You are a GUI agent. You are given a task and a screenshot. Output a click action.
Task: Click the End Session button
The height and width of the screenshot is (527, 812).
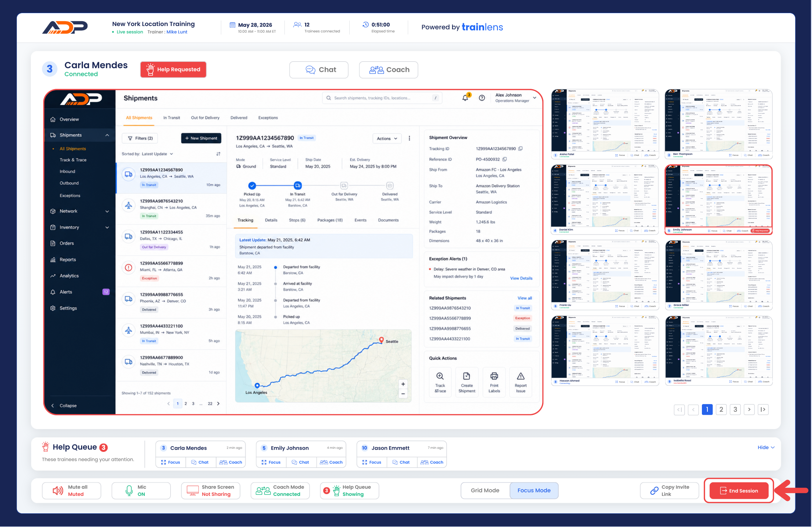tap(739, 491)
